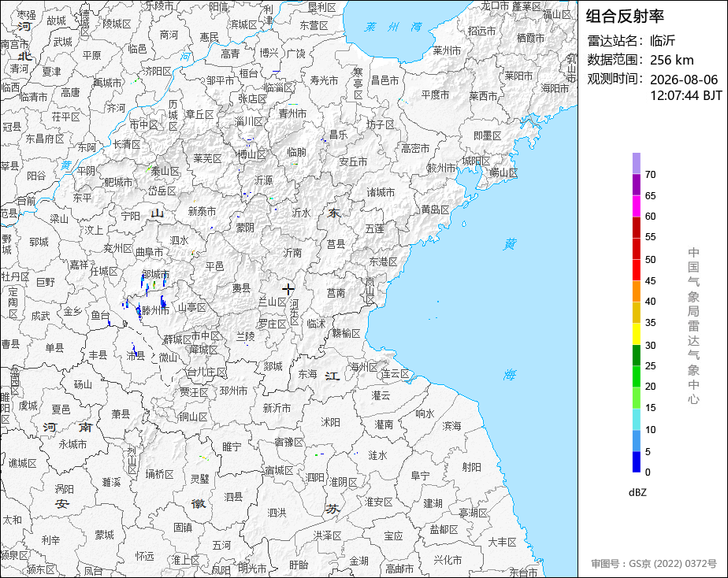Screen dimensions: 728x578
Task: Click the 组合反射率 title text
Action: pyautogui.click(x=625, y=17)
